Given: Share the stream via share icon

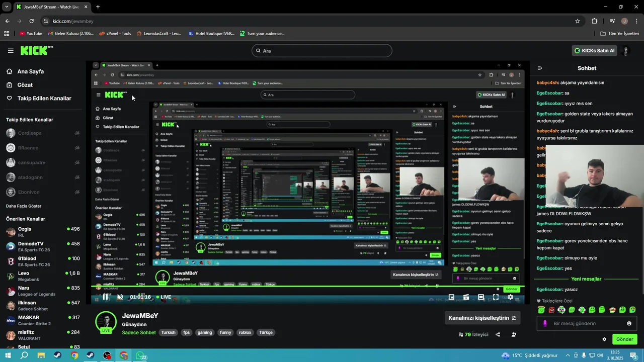Looking at the screenshot, I should 498,334.
